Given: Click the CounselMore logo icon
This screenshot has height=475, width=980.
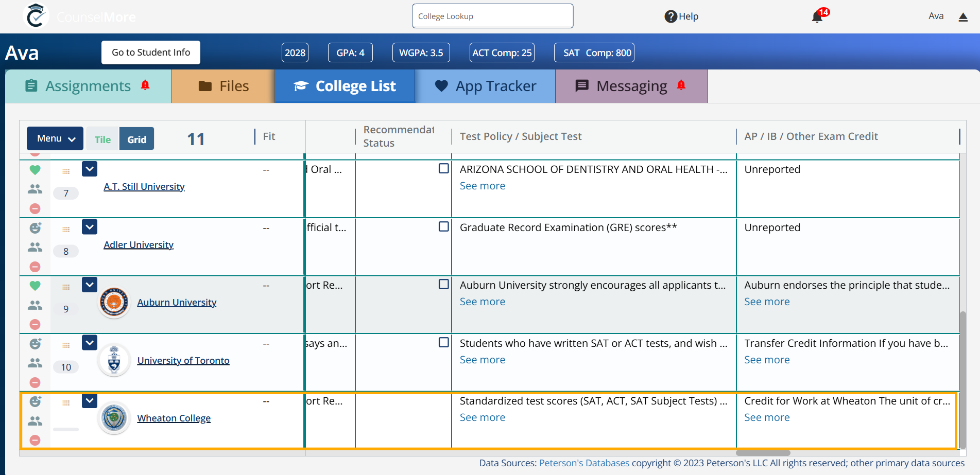Looking at the screenshot, I should coord(36,16).
